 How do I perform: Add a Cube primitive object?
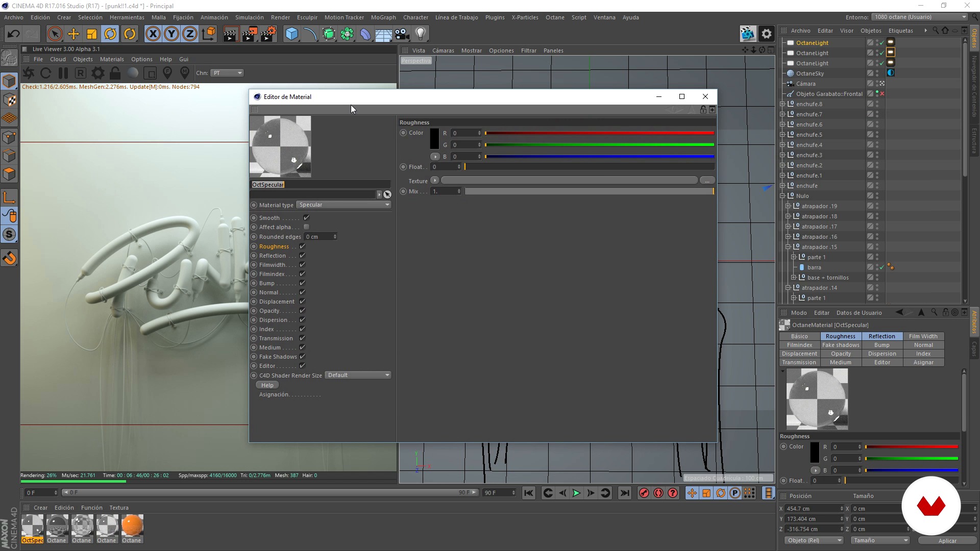(x=291, y=34)
